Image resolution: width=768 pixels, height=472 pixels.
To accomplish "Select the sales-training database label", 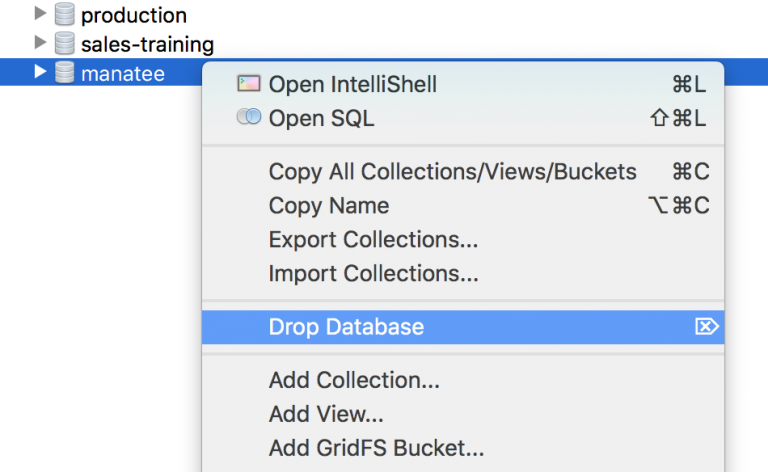I will tap(147, 44).
